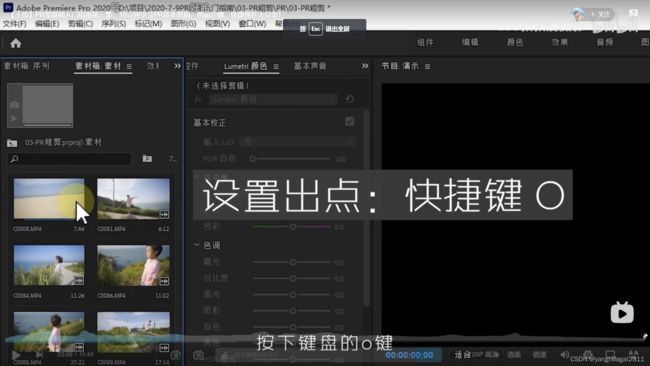Screen dimensions: 650x366
Task: Switch to the 组件 workspace
Action: coord(425,42)
